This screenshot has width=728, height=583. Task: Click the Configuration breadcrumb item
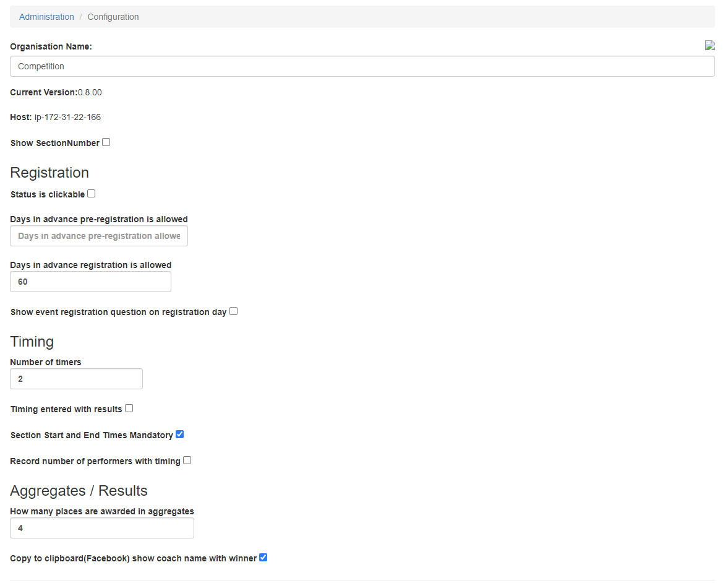pos(113,17)
